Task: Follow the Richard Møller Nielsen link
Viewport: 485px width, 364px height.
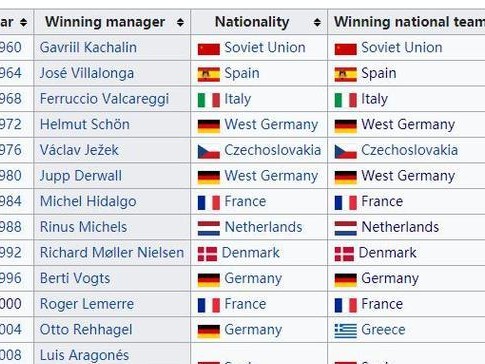Action: click(112, 253)
